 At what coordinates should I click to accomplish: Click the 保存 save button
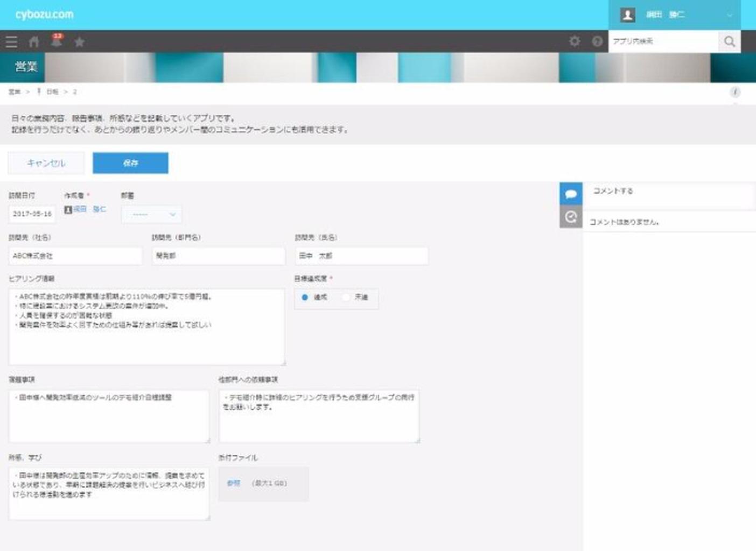pyautogui.click(x=130, y=163)
